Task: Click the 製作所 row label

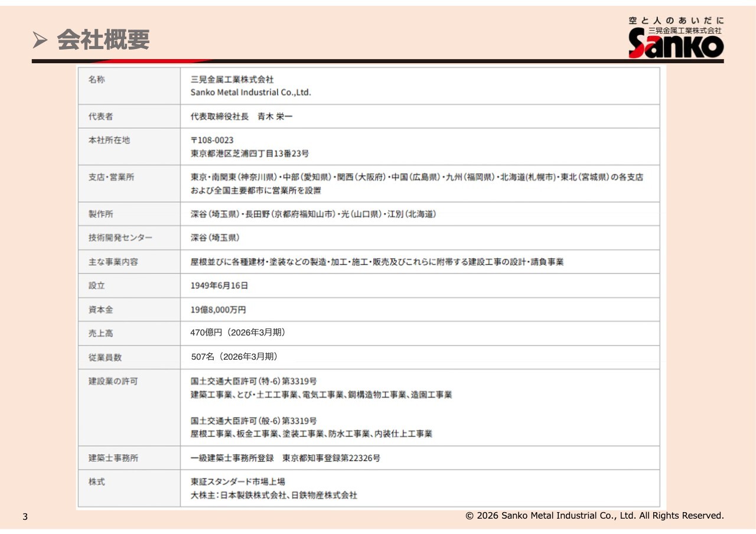Action: pyautogui.click(x=100, y=214)
